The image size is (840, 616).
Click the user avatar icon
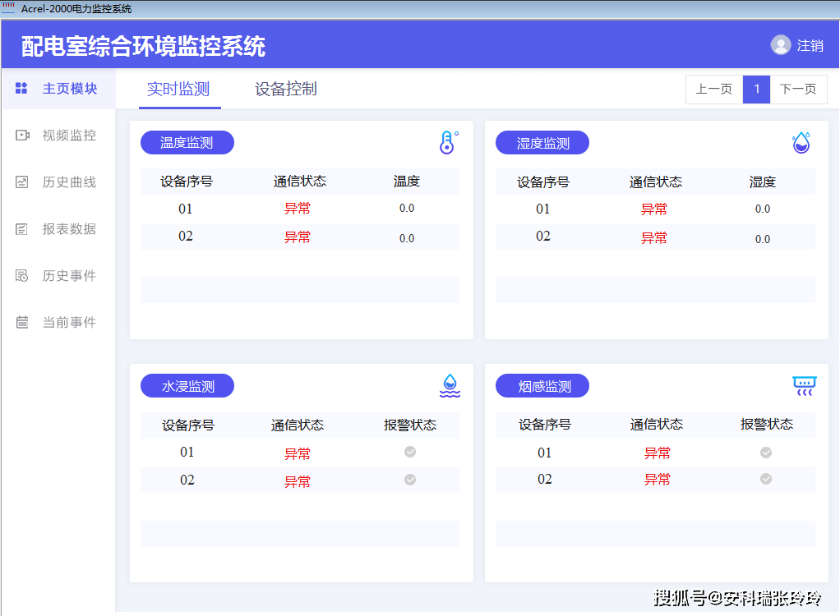[x=781, y=45]
